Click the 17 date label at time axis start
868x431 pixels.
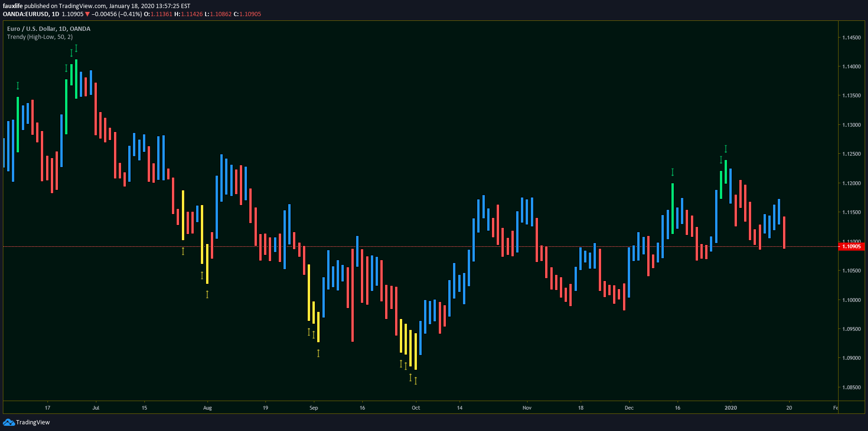(x=47, y=408)
